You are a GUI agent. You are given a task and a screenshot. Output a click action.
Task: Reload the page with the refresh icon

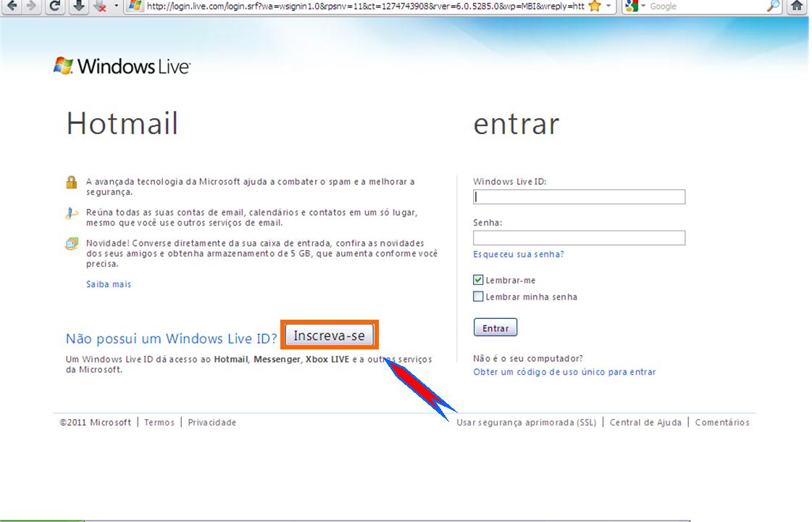[55, 7]
